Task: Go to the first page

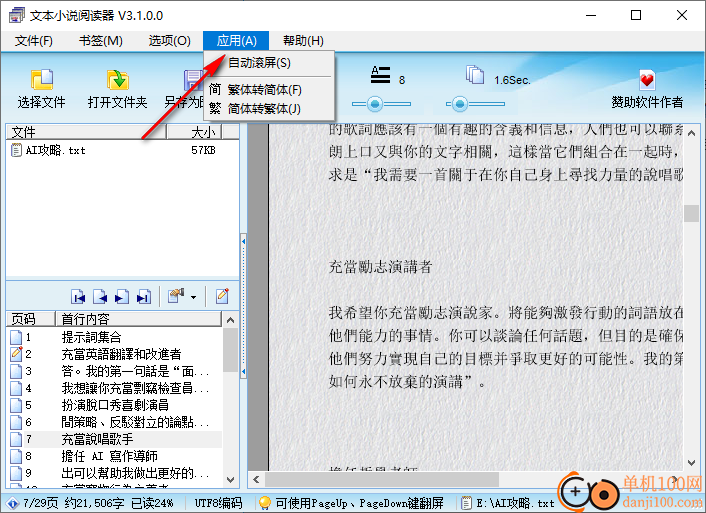Action: [78, 297]
